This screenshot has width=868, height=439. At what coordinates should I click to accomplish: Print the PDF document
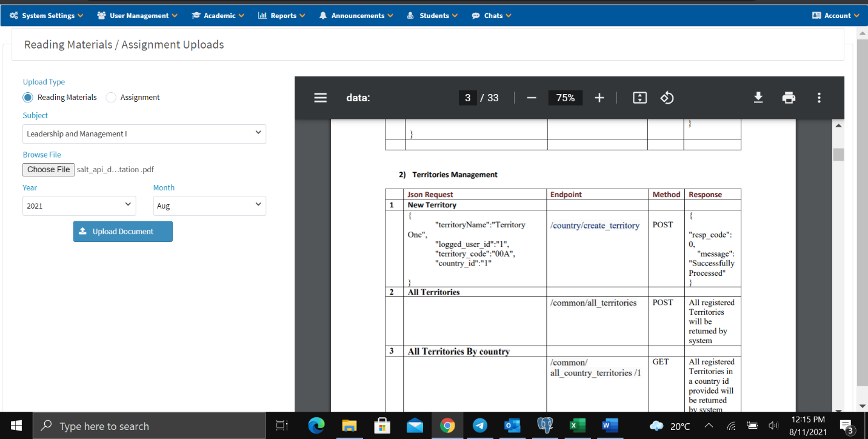tap(789, 98)
